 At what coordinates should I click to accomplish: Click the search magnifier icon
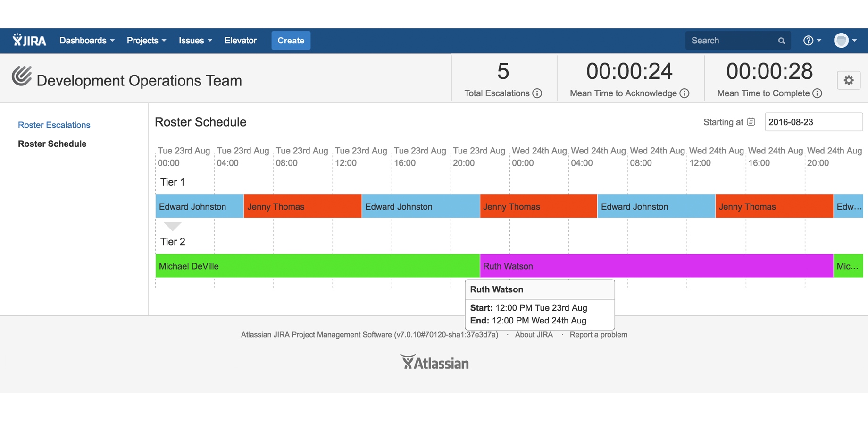(782, 41)
